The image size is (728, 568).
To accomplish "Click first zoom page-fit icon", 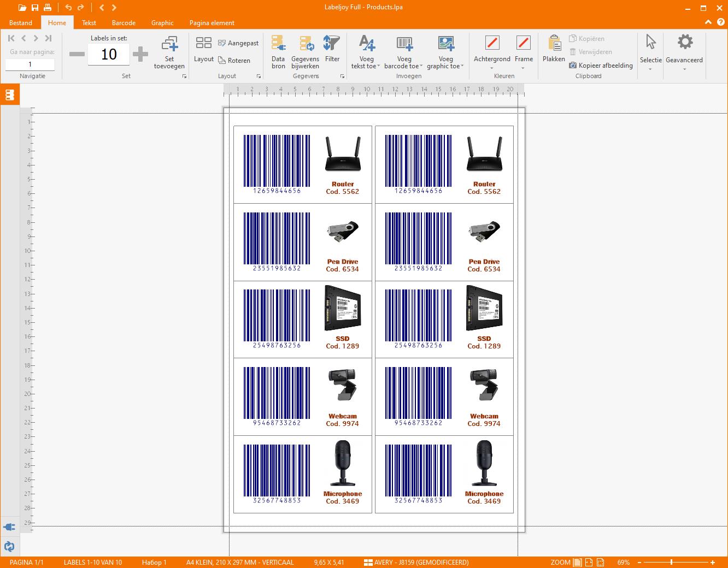I will click(x=576, y=562).
